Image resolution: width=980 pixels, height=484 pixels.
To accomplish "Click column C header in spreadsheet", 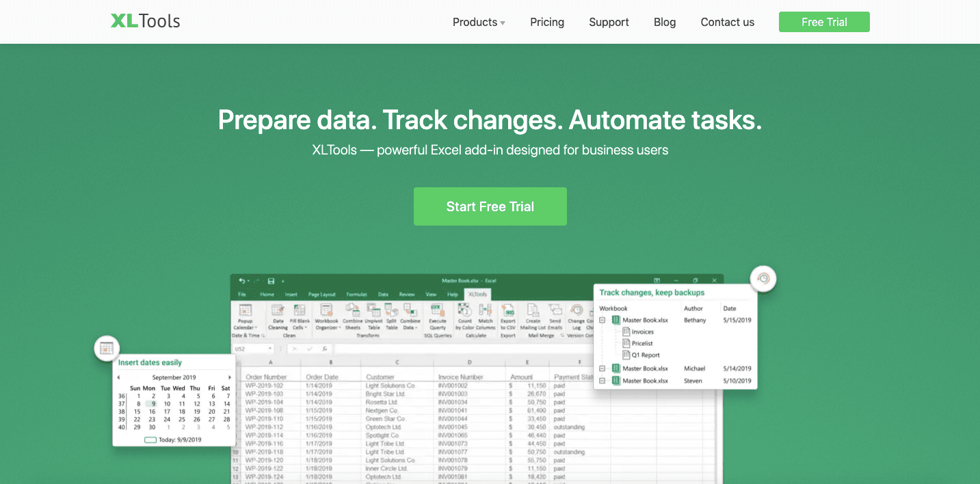I will [x=397, y=362].
